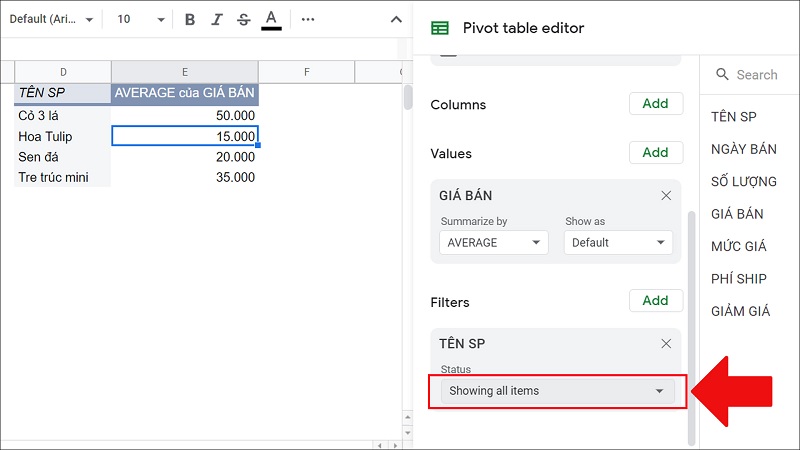The width and height of the screenshot is (800, 450).
Task: Select NGÀY BÁN field
Action: click(744, 149)
